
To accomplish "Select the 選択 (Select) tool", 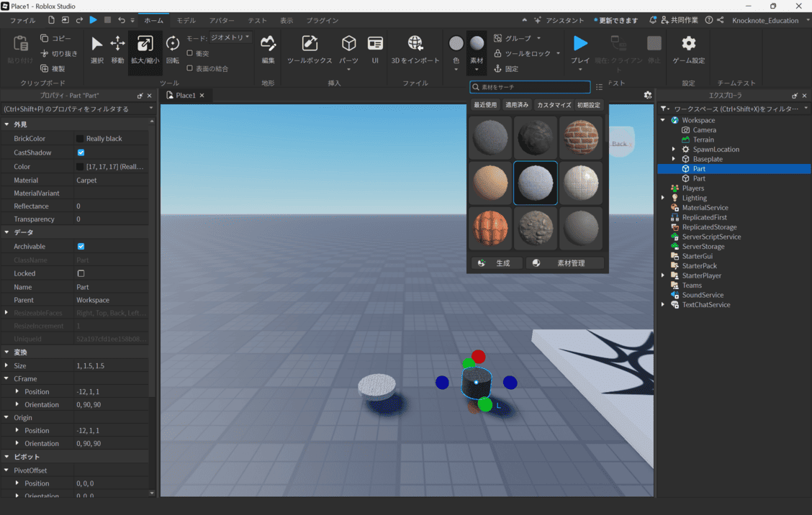I will pos(97,50).
